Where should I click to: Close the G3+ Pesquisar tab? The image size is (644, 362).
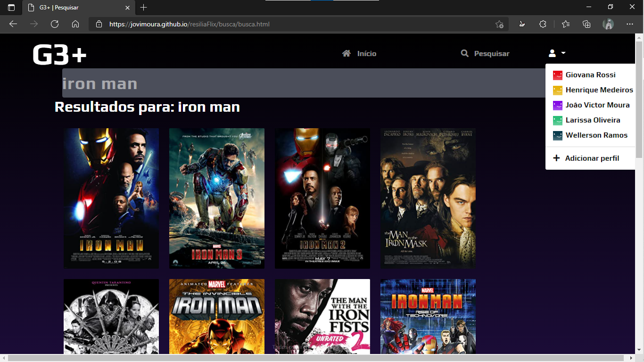pyautogui.click(x=127, y=8)
